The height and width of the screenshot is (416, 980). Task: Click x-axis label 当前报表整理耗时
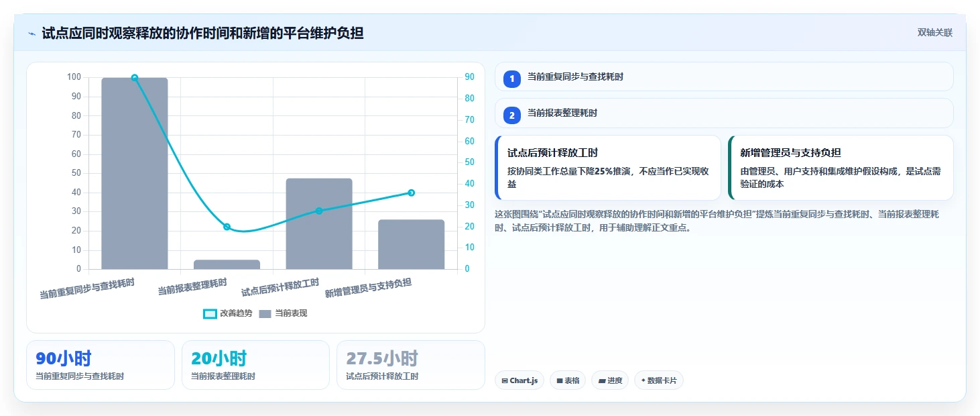(192, 287)
